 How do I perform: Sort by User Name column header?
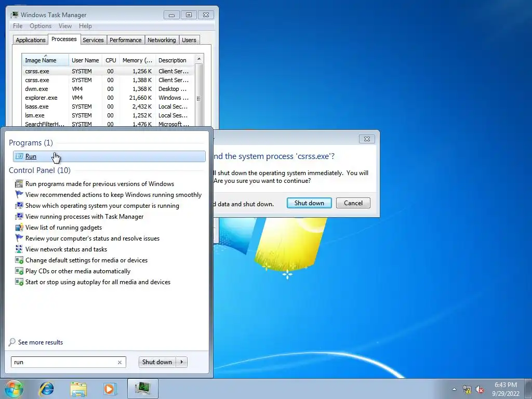pos(85,60)
